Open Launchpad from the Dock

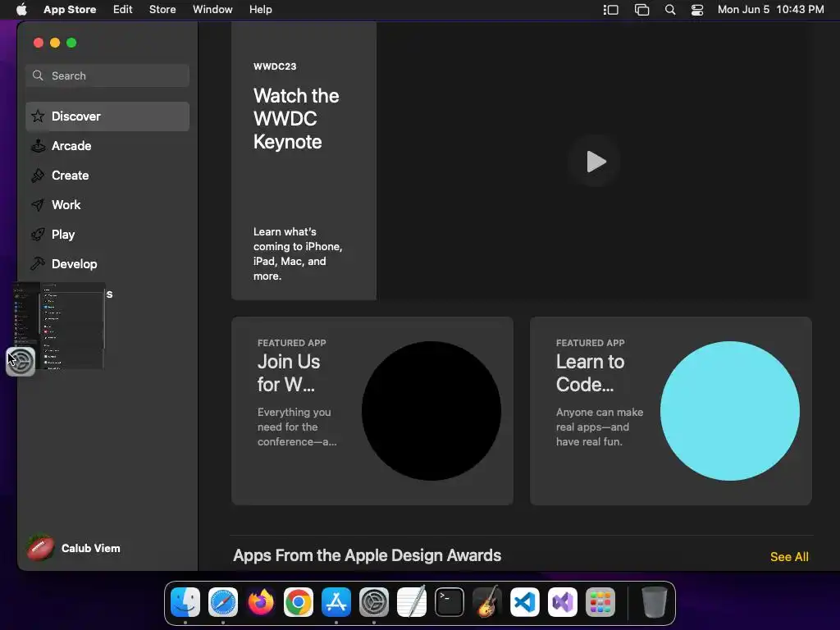pos(600,602)
